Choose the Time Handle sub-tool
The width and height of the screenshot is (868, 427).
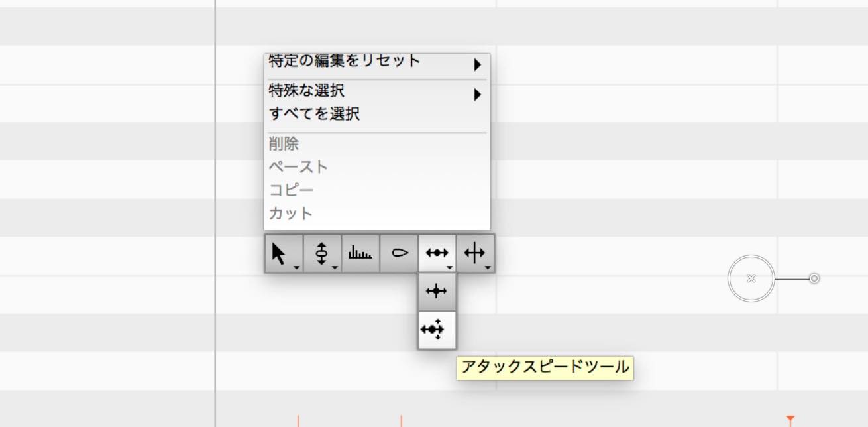tap(437, 292)
